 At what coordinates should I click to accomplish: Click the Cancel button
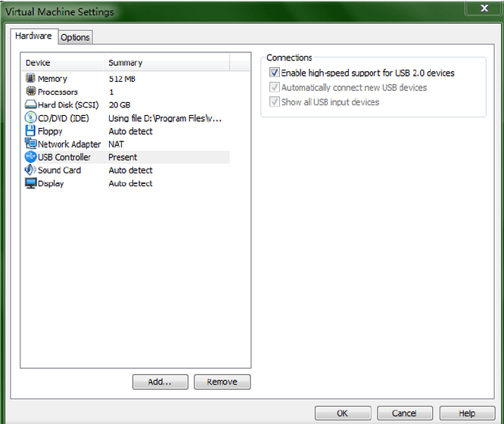pos(404,413)
